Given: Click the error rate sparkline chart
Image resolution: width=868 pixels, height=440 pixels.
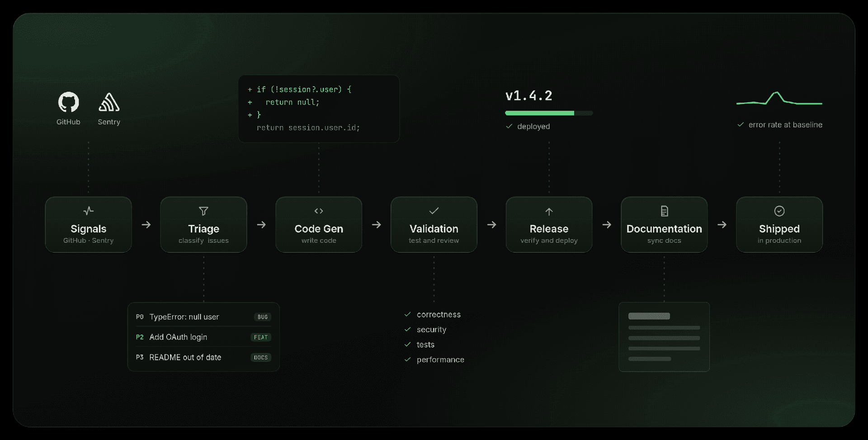Looking at the screenshot, I should click(779, 99).
